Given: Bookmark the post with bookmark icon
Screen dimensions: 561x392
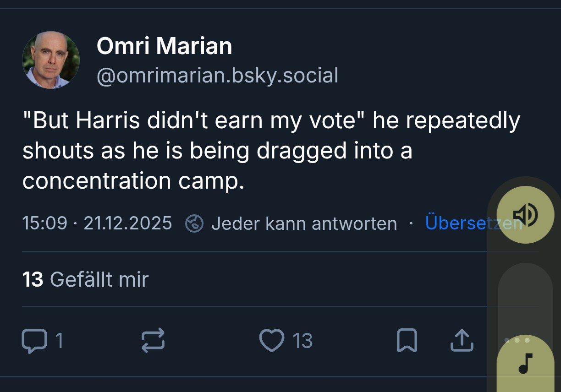Looking at the screenshot, I should (x=407, y=341).
